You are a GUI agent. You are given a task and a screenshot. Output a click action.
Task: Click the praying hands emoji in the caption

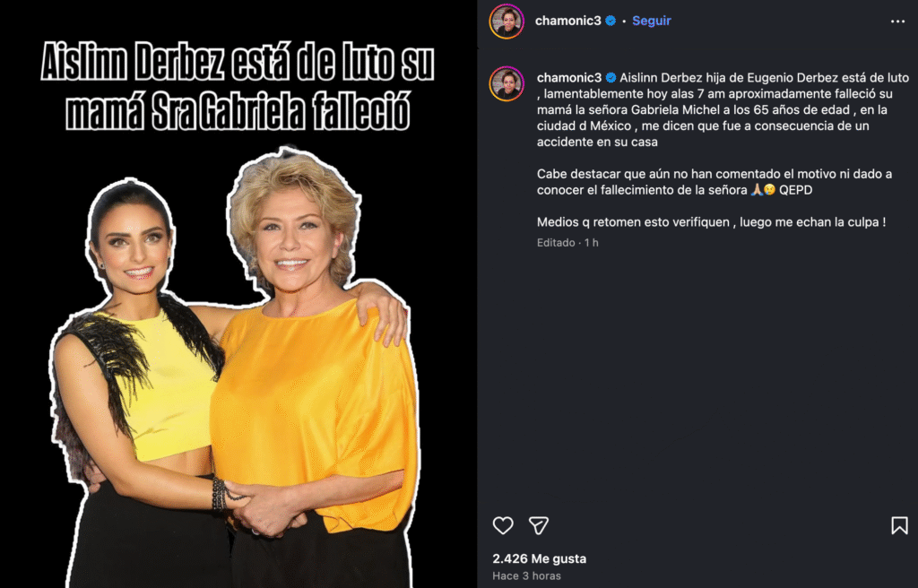(x=757, y=190)
